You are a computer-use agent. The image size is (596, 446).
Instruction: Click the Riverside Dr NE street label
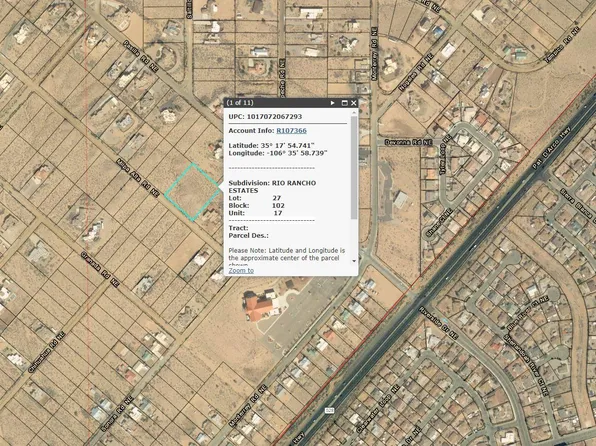tap(438, 322)
